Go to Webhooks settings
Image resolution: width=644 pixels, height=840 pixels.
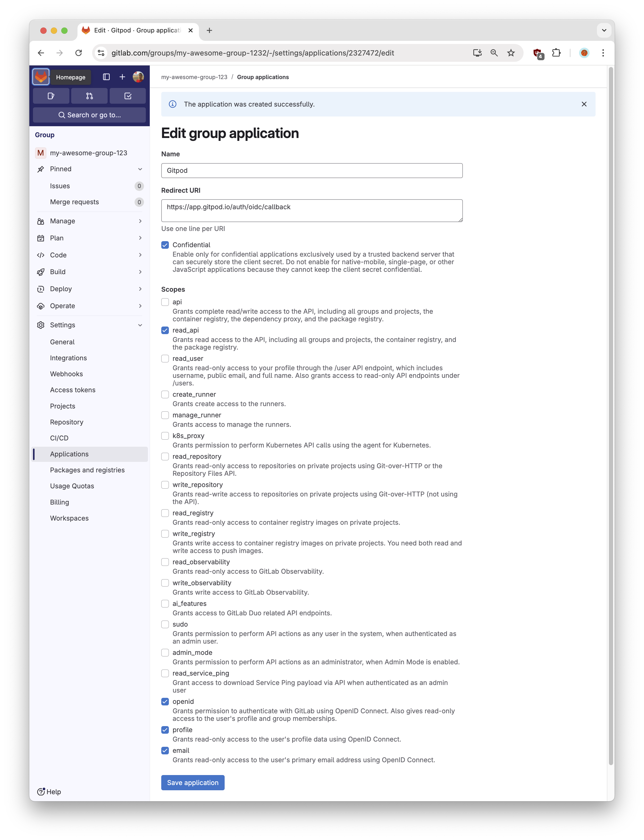click(66, 374)
